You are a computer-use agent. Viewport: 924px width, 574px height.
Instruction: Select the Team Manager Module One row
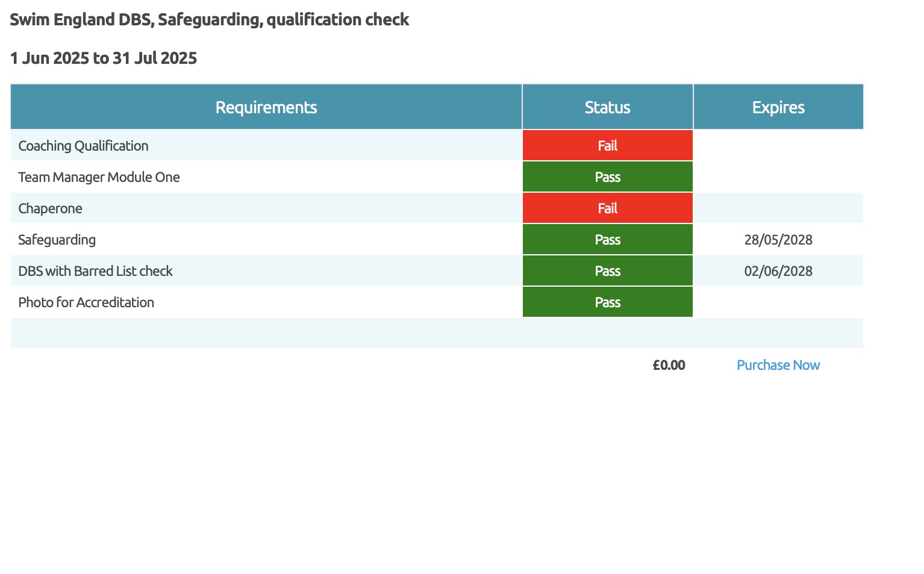[99, 177]
